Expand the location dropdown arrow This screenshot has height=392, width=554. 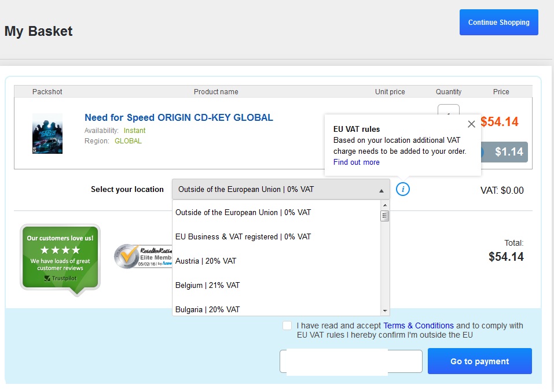[x=381, y=191]
